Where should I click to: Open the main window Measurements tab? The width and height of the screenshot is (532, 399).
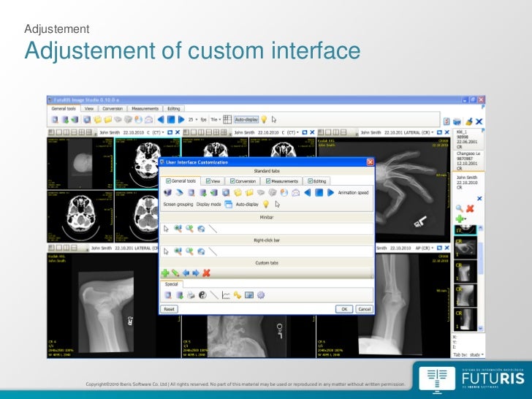pyautogui.click(x=145, y=109)
